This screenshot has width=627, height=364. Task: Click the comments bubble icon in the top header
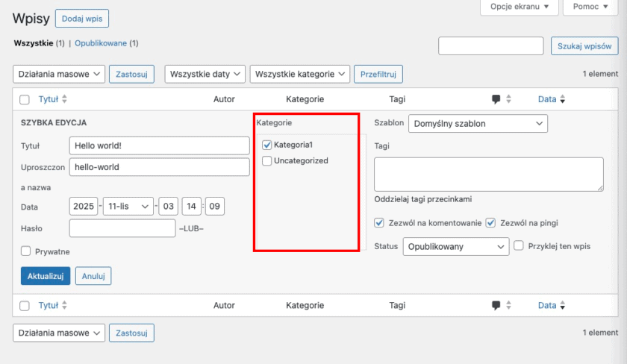[496, 98]
